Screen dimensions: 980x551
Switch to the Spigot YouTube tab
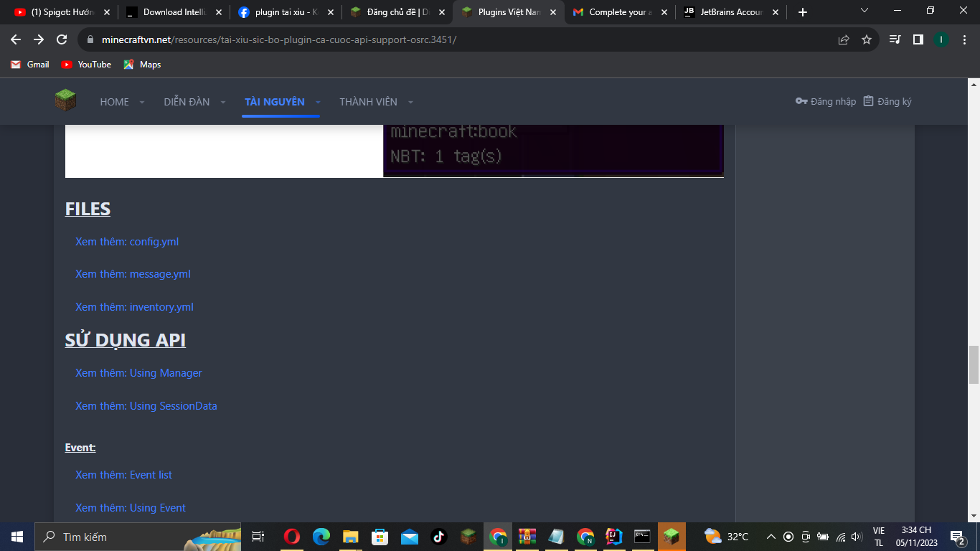tap(62, 12)
